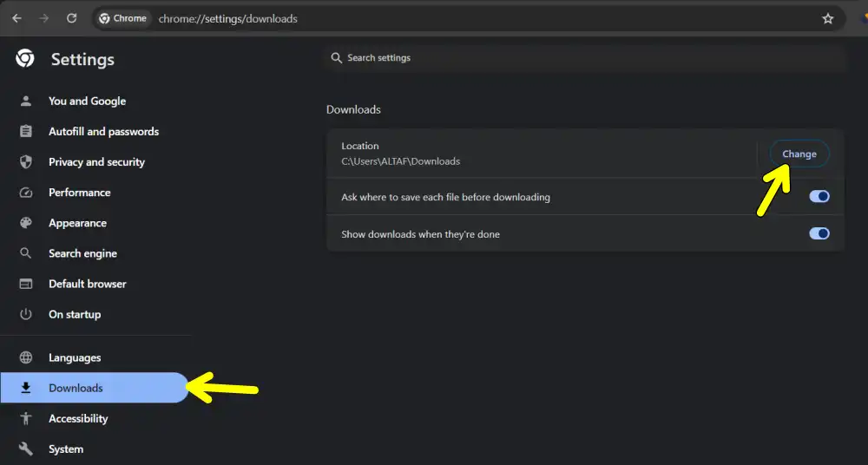Screen dimensions: 868x465
Task: Bookmark this page with the star icon
Action: click(x=827, y=19)
